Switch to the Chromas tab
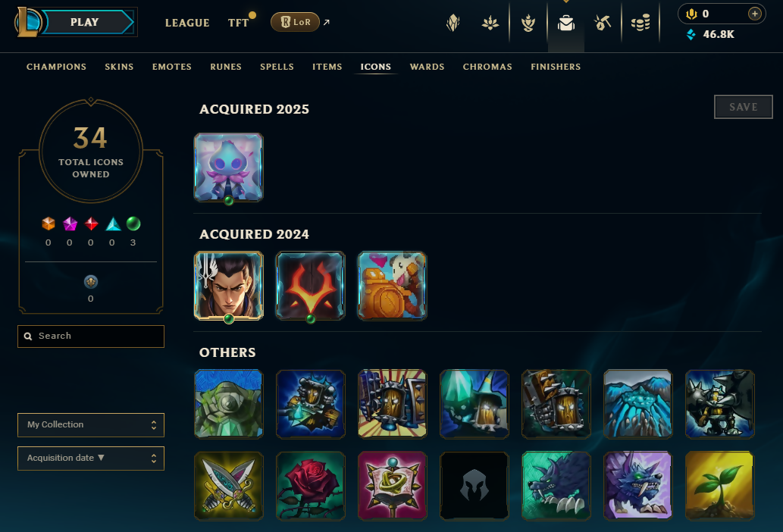The image size is (783, 532). pyautogui.click(x=487, y=67)
